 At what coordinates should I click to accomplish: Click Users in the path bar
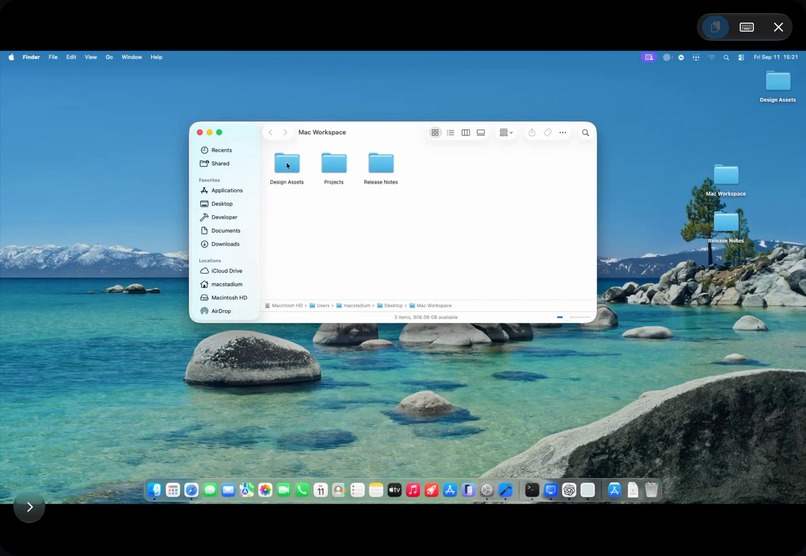[x=319, y=305]
